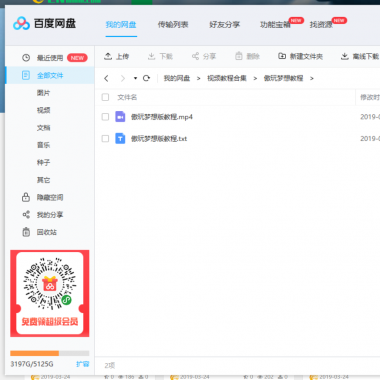Viewport: 380px width, 380px height.
Task: Go back with the left arrow
Action: pyautogui.click(x=106, y=78)
